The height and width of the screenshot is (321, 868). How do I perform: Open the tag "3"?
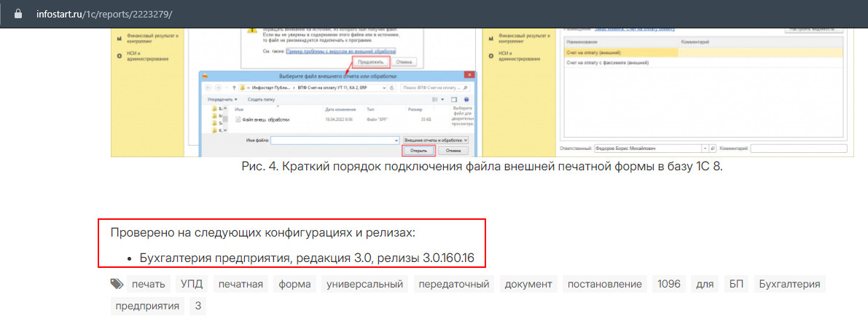198,306
